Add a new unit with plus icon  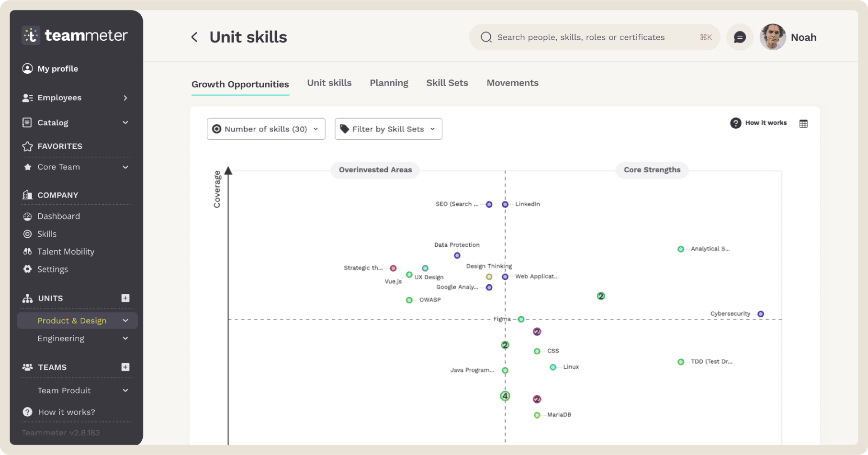click(x=125, y=298)
